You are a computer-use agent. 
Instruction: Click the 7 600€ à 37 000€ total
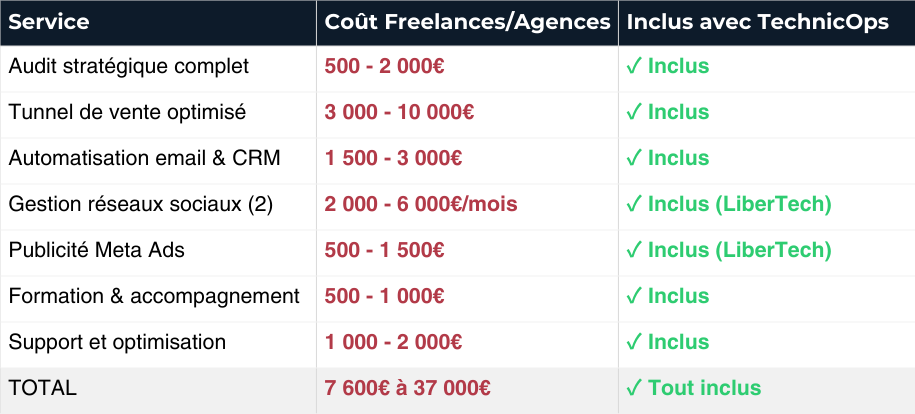[407, 388]
